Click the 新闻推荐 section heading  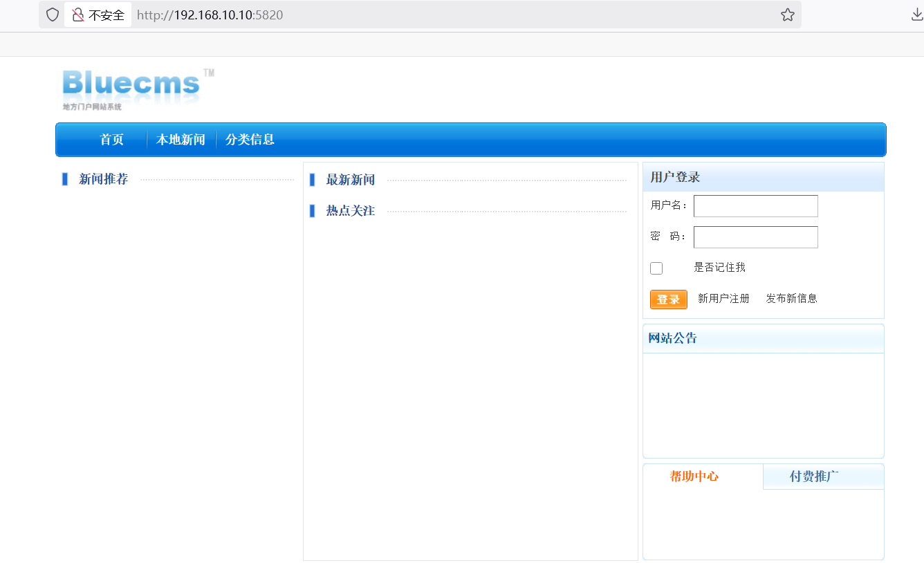point(103,180)
